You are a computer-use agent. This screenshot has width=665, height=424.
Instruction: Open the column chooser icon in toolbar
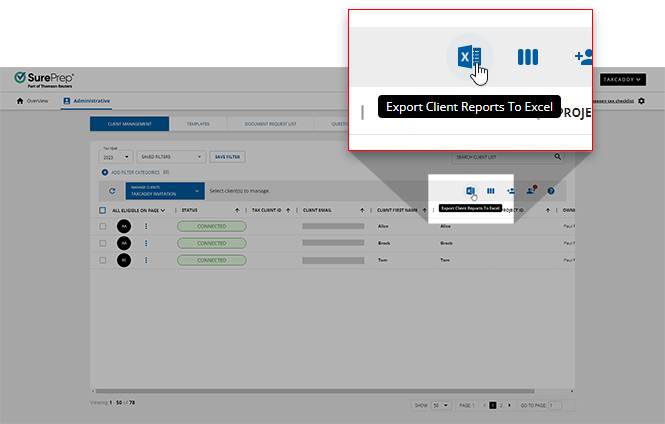491,191
